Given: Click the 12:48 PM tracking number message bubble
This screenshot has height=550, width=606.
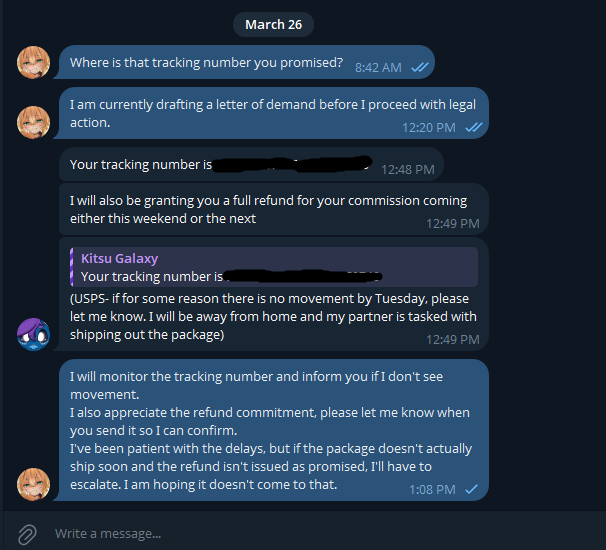Looking at the screenshot, I should coord(140,165).
